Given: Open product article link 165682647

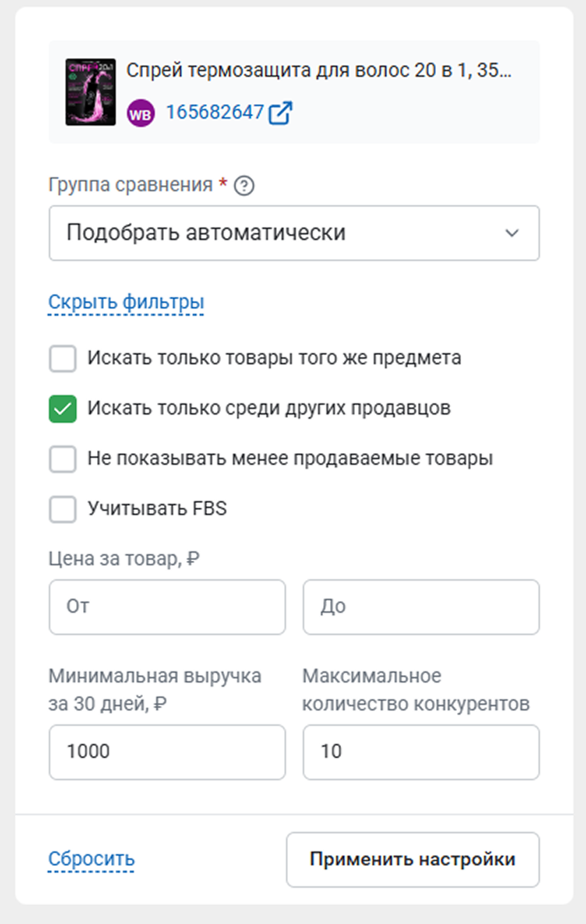Looking at the screenshot, I should pos(215,112).
